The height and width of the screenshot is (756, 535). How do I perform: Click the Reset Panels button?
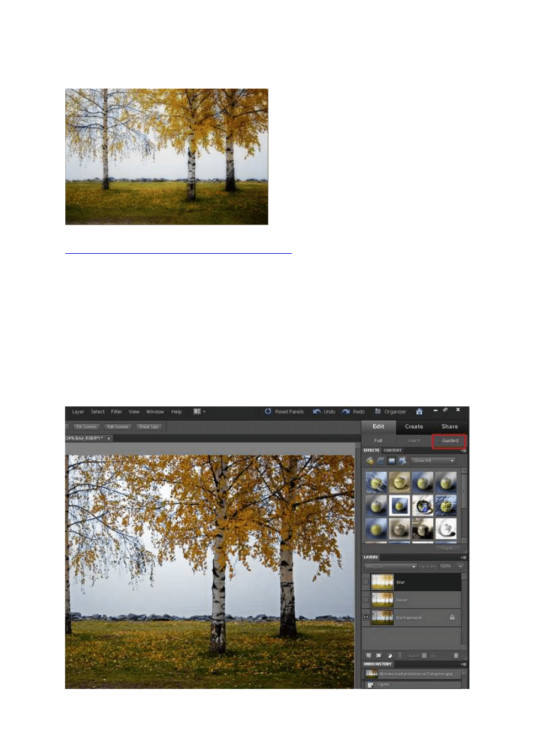(285, 412)
